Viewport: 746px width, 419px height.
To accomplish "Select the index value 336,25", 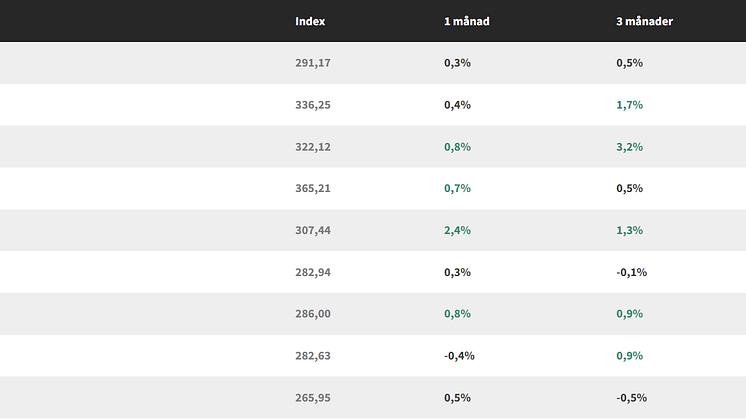I will (313, 105).
